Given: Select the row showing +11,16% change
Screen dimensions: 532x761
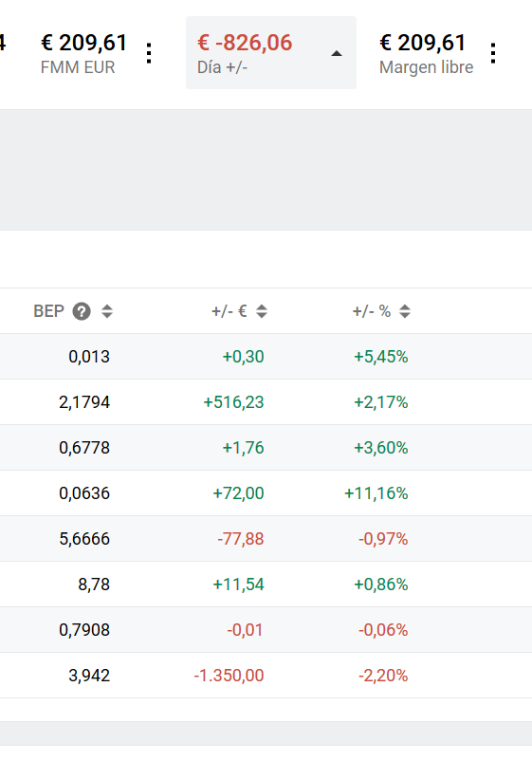Looking at the screenshot, I should pos(266,493).
